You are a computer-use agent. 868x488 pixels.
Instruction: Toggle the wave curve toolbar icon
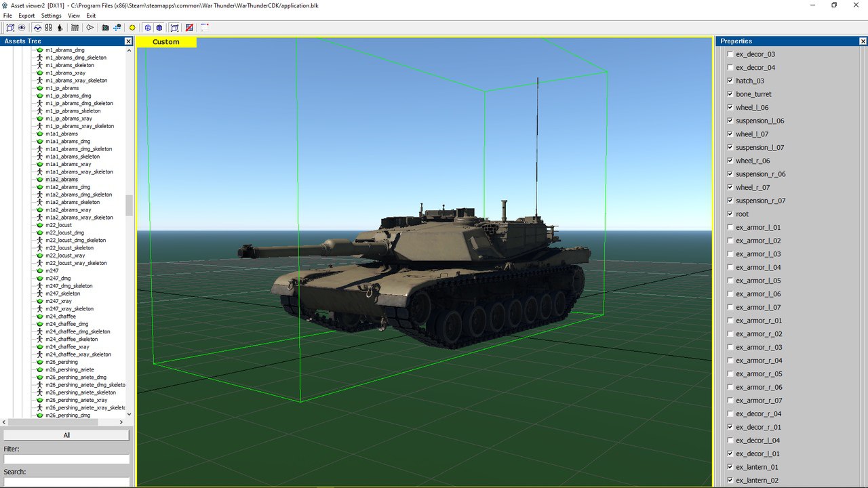click(37, 28)
